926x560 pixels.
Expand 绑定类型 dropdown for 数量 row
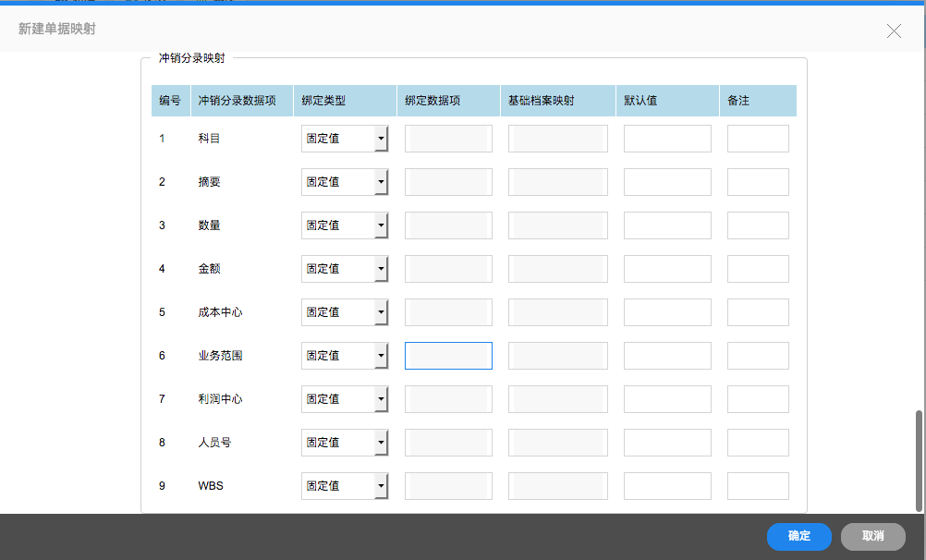(x=345, y=225)
